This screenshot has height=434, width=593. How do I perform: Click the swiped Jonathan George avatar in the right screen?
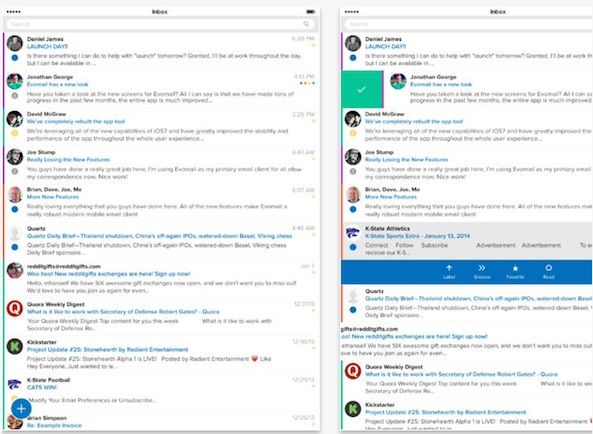398,81
